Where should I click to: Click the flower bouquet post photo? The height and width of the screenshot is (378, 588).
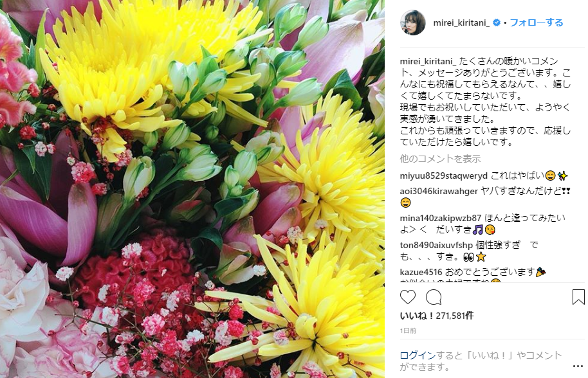192,189
